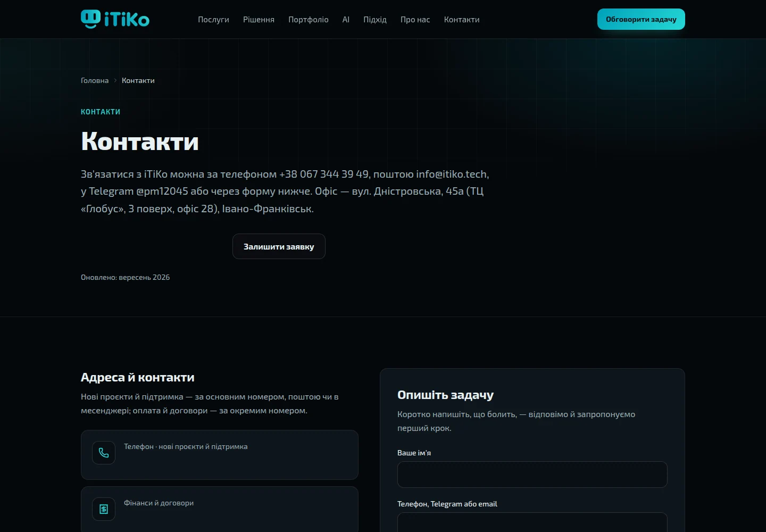This screenshot has width=766, height=532.
Task: Open the Телефон нові проєкти card
Action: tap(220, 455)
